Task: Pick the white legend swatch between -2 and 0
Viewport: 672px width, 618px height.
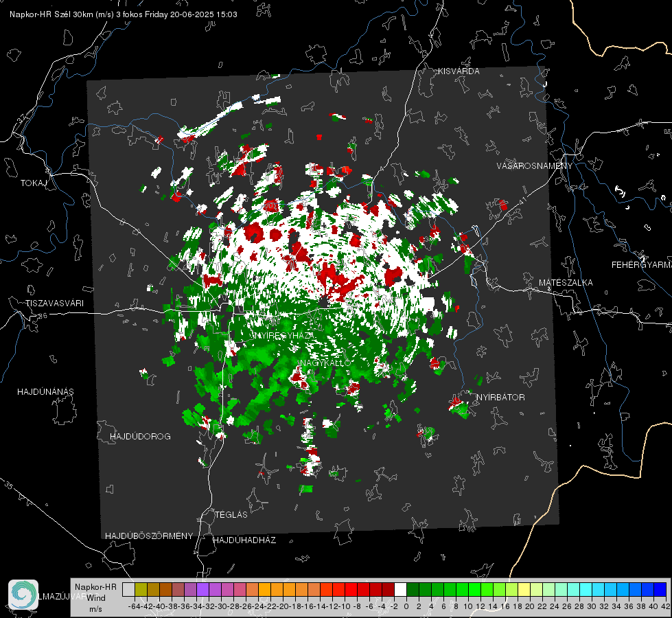Action: click(x=400, y=590)
